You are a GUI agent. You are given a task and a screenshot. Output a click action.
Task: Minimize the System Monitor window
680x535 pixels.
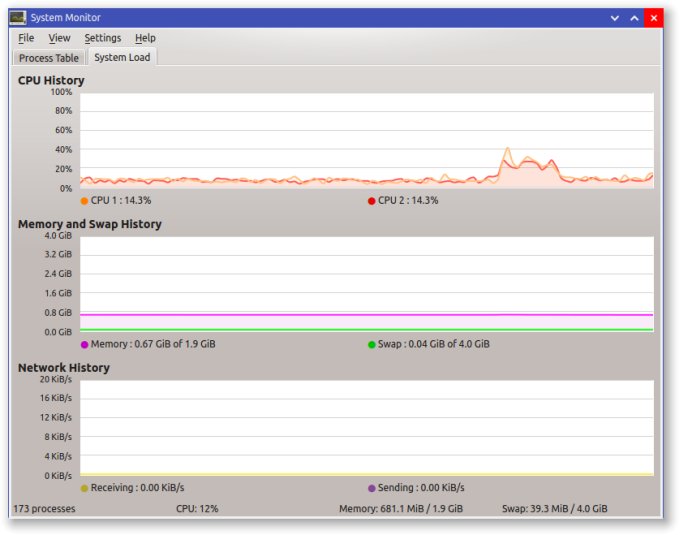coord(615,18)
